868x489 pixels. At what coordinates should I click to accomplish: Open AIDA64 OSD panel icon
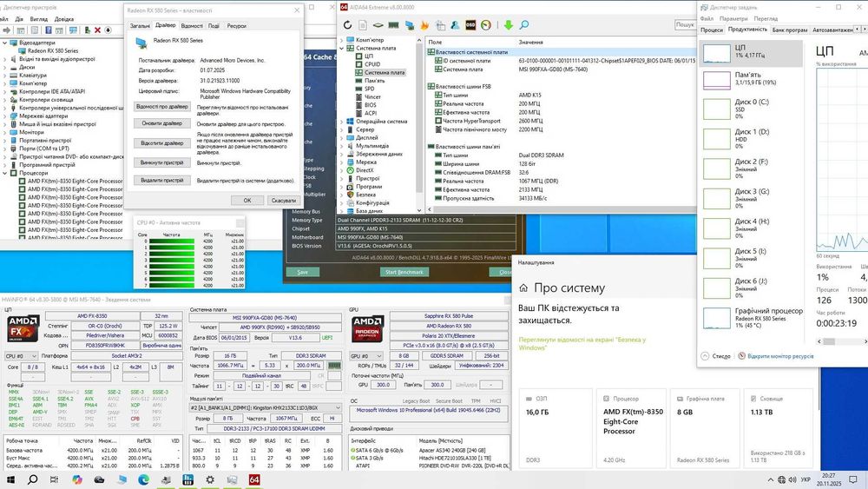point(470,25)
